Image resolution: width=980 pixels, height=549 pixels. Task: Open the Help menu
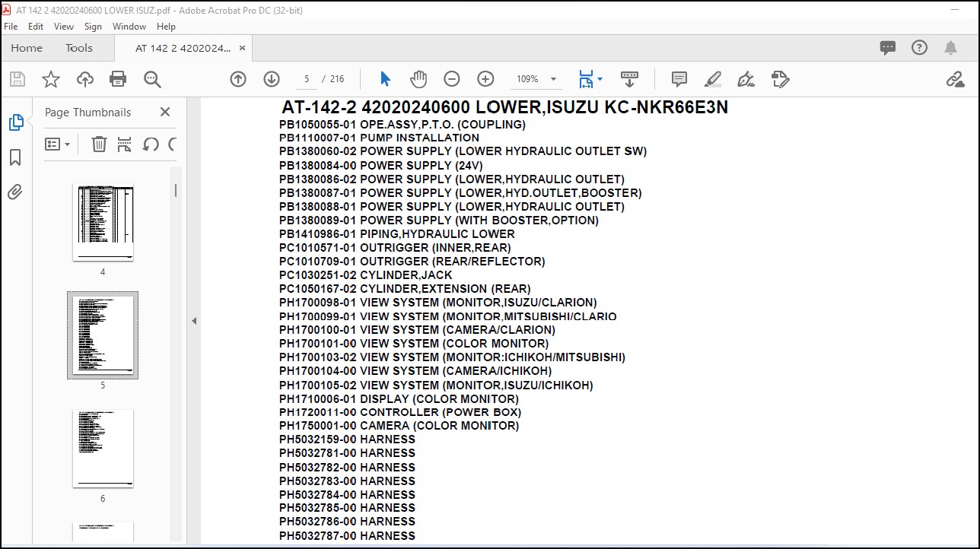coord(166,27)
